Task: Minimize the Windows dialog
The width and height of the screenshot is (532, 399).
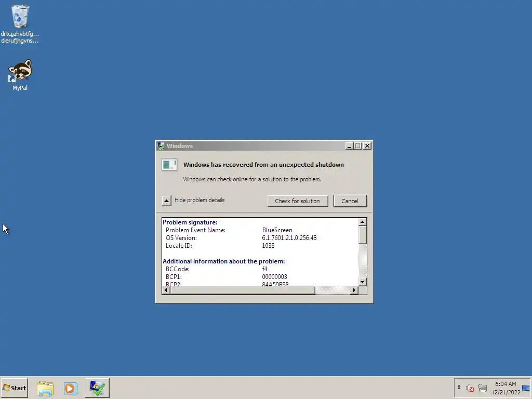Action: click(349, 146)
